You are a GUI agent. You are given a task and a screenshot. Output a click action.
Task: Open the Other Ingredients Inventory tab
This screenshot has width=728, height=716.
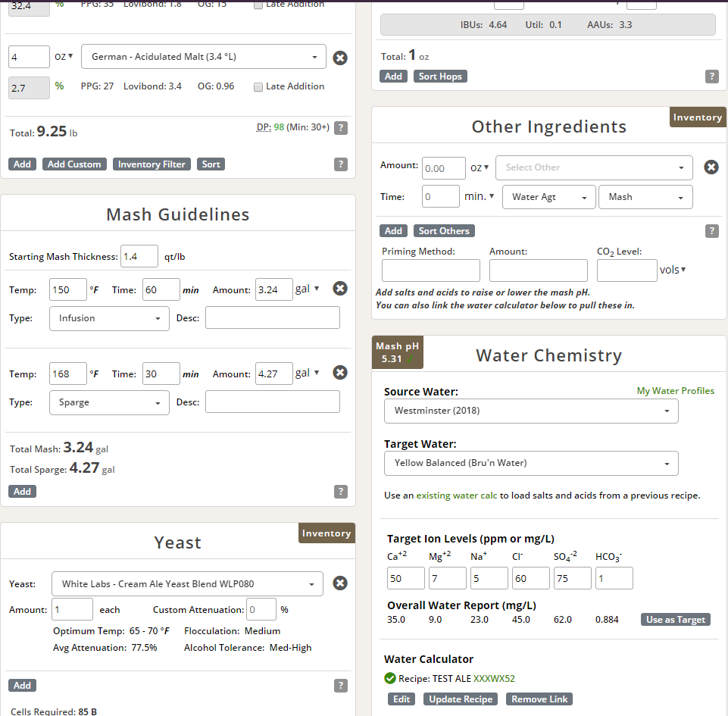(697, 117)
